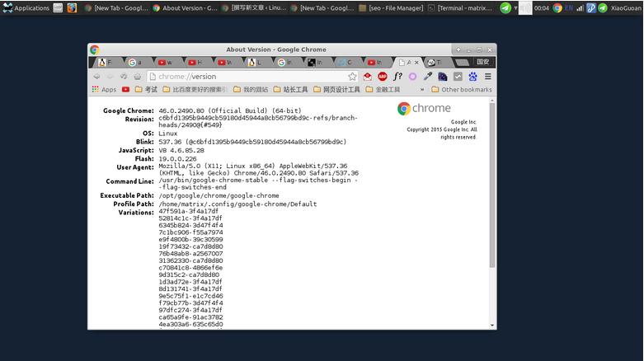
Task: Open the 考试 bookmarks folder
Action: coord(146,89)
